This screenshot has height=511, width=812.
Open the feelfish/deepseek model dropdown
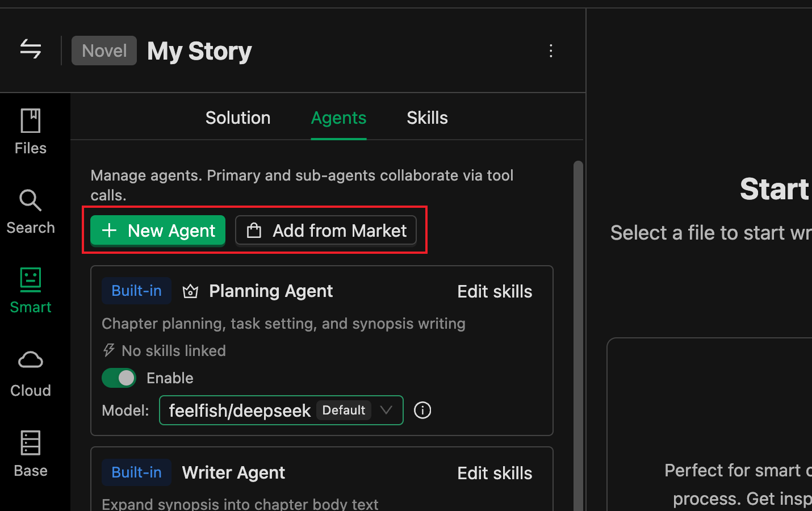pyautogui.click(x=281, y=410)
